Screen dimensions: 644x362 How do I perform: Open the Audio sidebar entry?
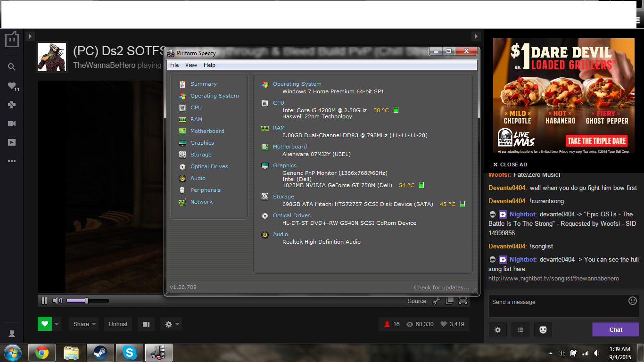click(198, 178)
